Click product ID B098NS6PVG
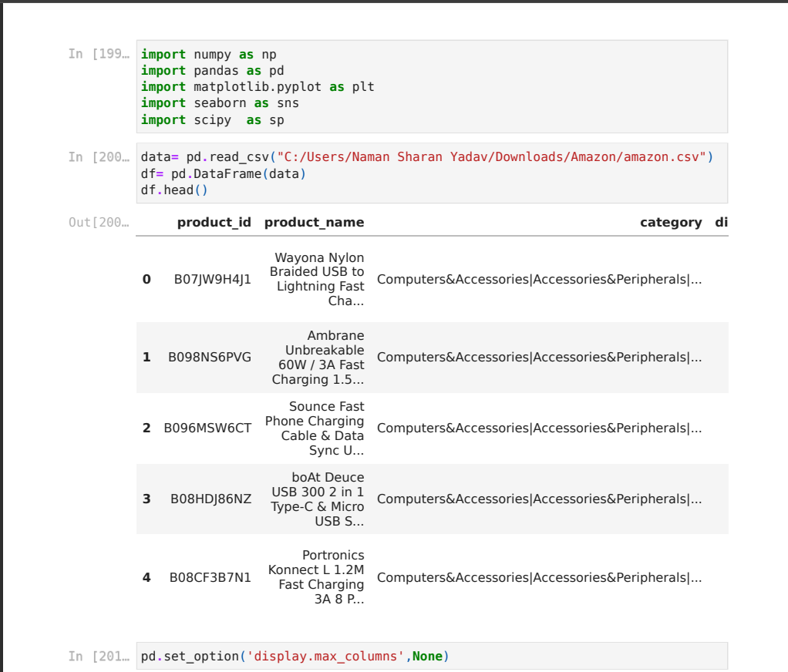The height and width of the screenshot is (672, 788). (210, 358)
